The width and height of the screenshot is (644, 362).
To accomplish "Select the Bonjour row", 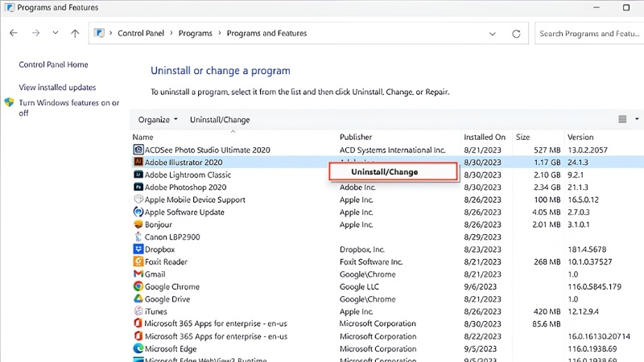I will (387, 224).
